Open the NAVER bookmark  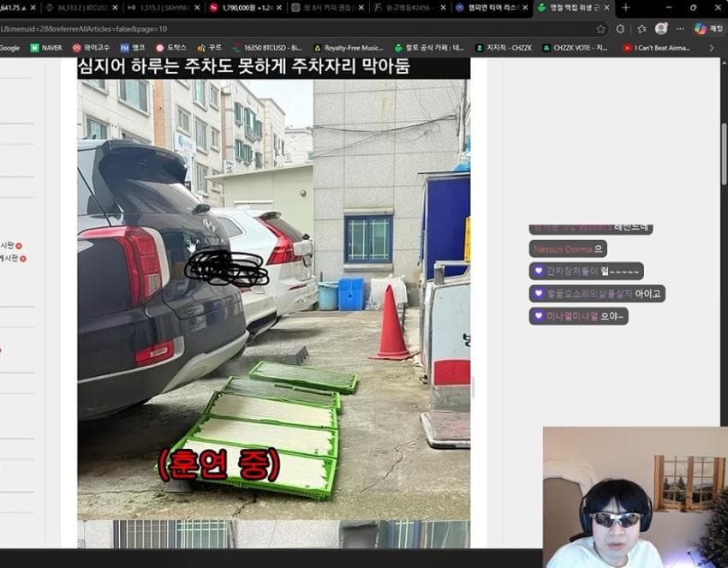click(x=46, y=48)
